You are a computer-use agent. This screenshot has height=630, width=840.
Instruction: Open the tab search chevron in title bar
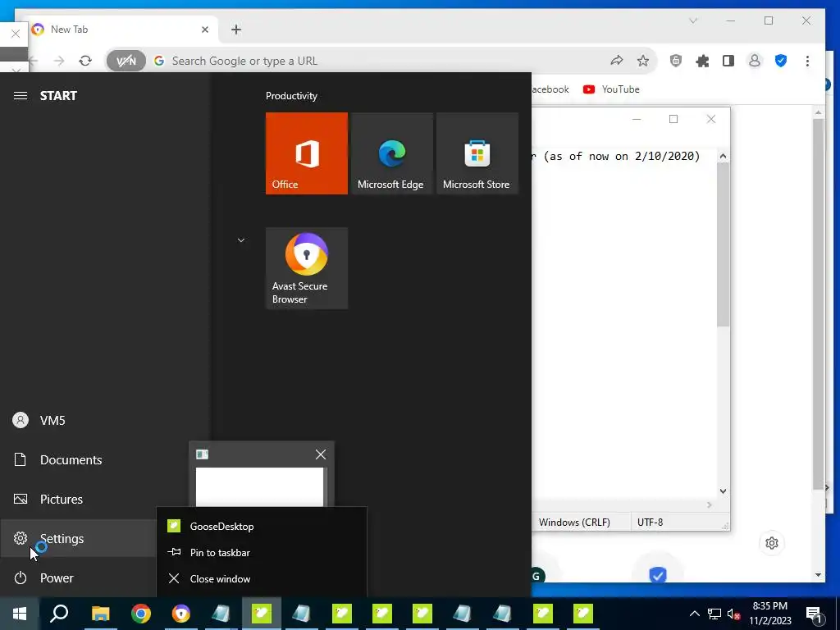(692, 21)
